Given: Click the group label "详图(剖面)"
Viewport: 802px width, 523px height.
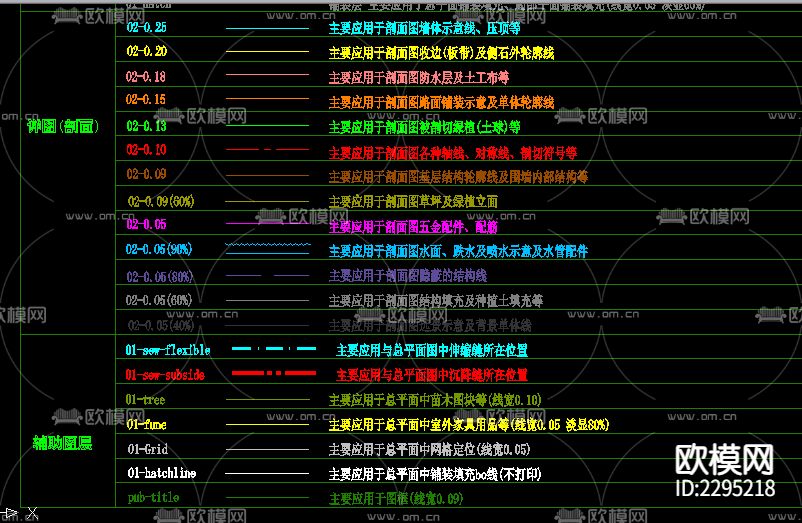Looking at the screenshot, I should click(x=63, y=126).
